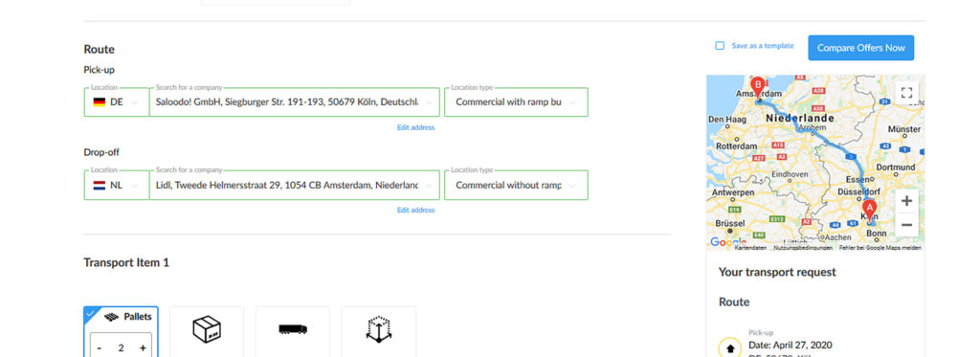Image resolution: width=980 pixels, height=357 pixels.
Task: Open the map in fullscreen view
Action: click(907, 93)
